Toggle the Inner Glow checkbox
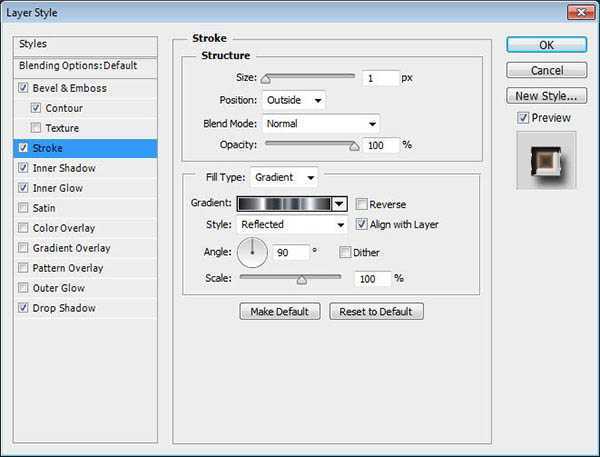The image size is (600, 457). pos(23,188)
